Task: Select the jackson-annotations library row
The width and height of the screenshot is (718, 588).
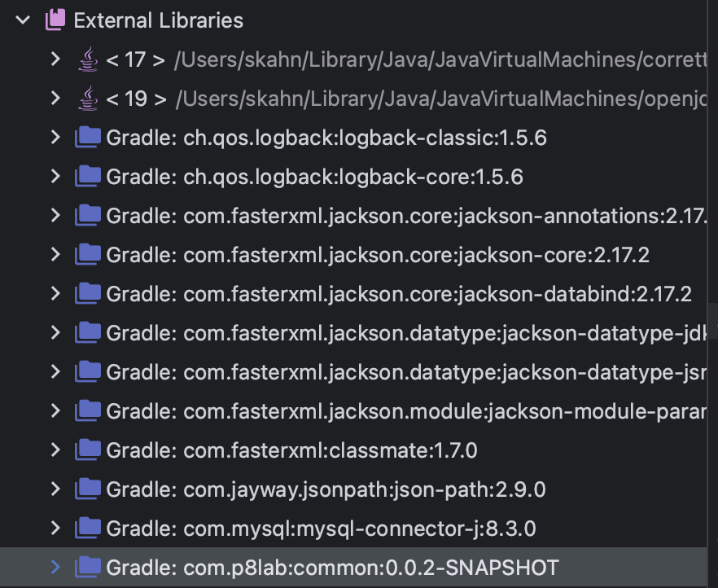Action: click(353, 216)
